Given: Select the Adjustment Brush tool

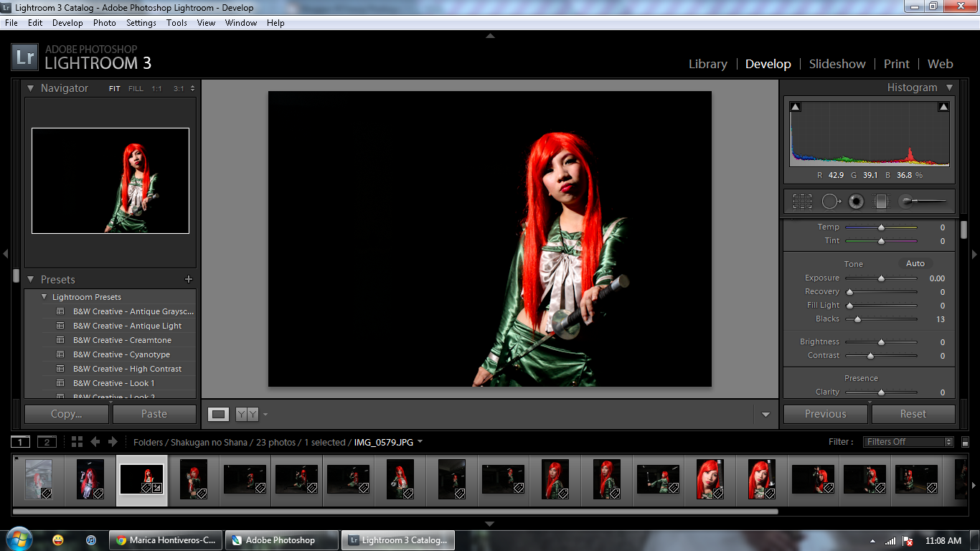Looking at the screenshot, I should point(923,202).
